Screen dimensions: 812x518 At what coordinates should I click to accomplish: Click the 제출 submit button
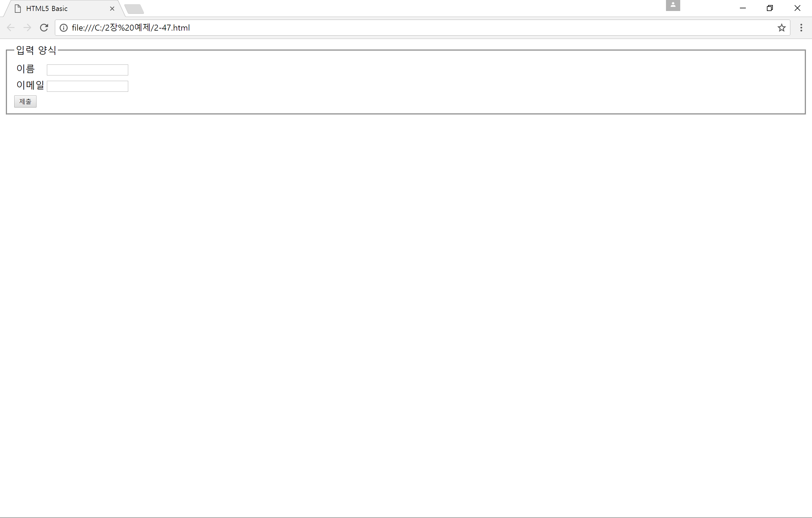[25, 101]
